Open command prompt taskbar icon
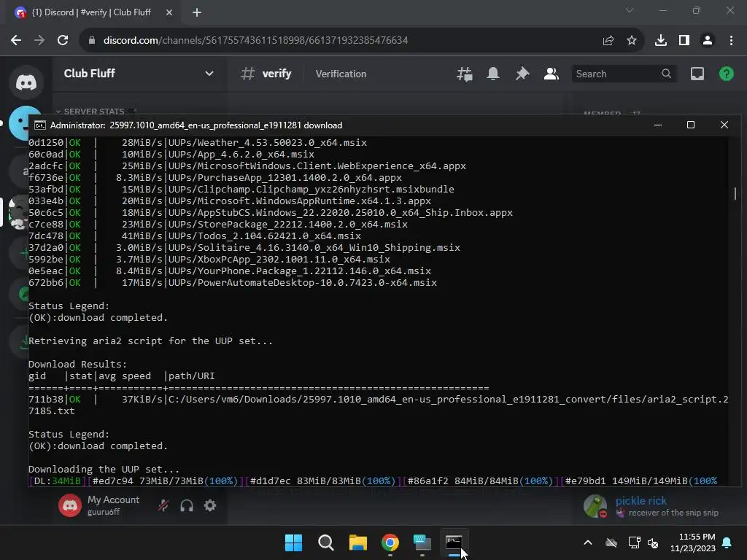This screenshot has height=560, width=747. [454, 542]
